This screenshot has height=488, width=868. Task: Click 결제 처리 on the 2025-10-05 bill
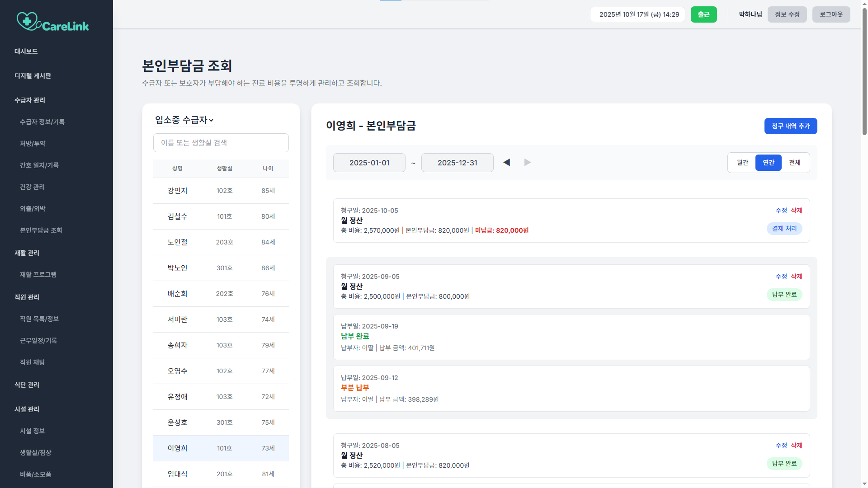(x=784, y=229)
